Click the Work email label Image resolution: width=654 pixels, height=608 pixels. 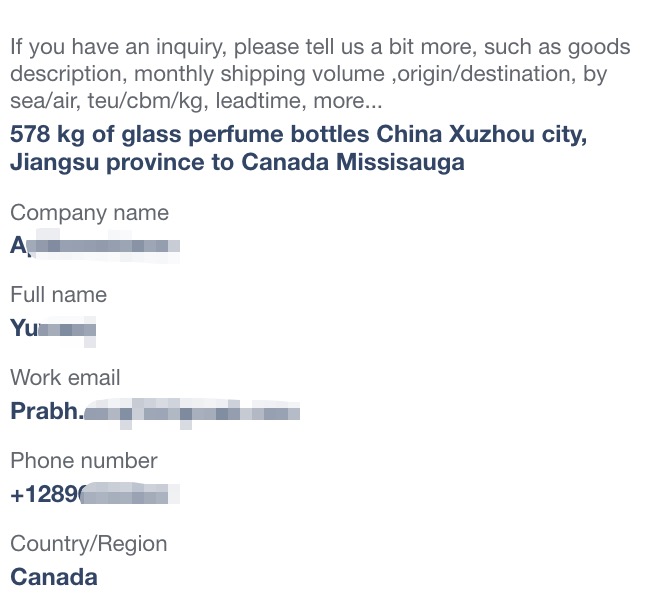pos(65,378)
